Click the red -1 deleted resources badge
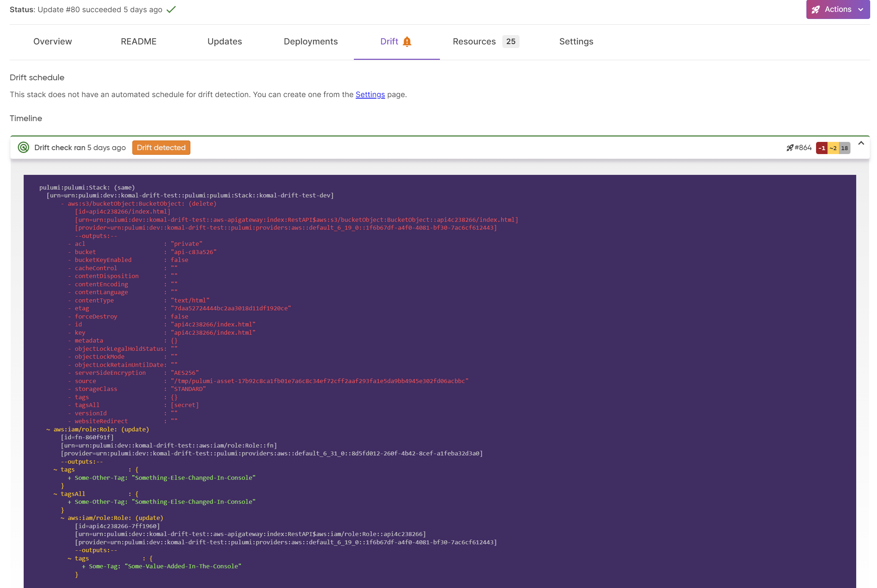 [x=821, y=148]
